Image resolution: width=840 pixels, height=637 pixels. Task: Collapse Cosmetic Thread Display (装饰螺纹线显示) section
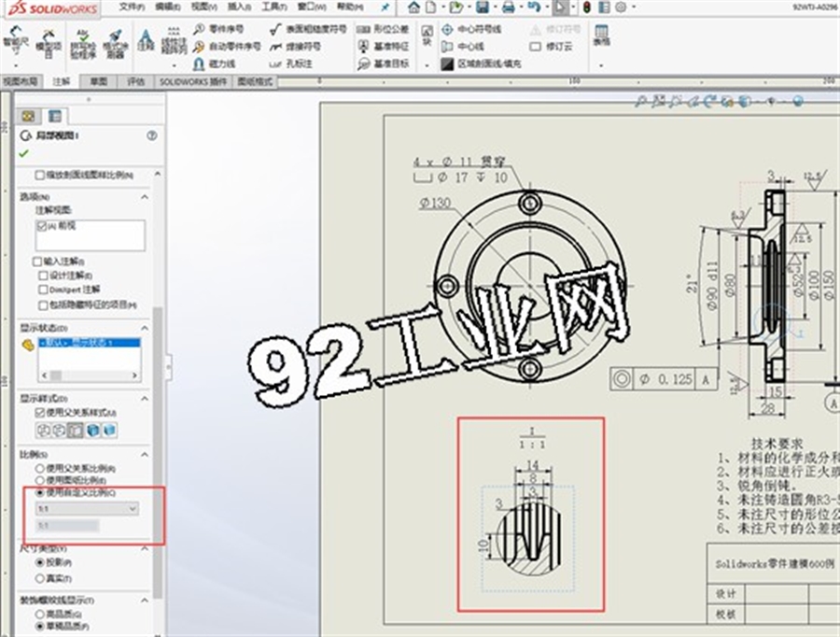click(x=145, y=601)
